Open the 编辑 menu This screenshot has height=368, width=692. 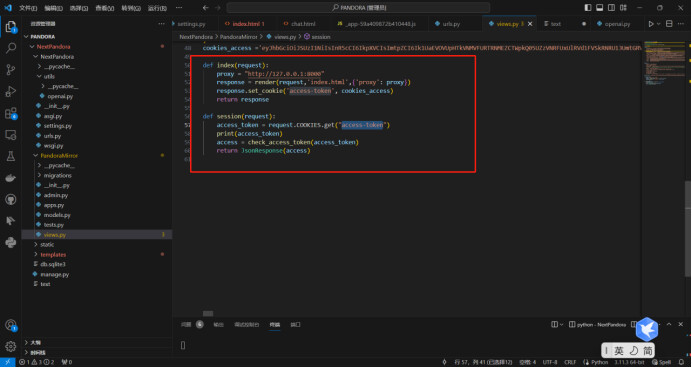tap(53, 8)
